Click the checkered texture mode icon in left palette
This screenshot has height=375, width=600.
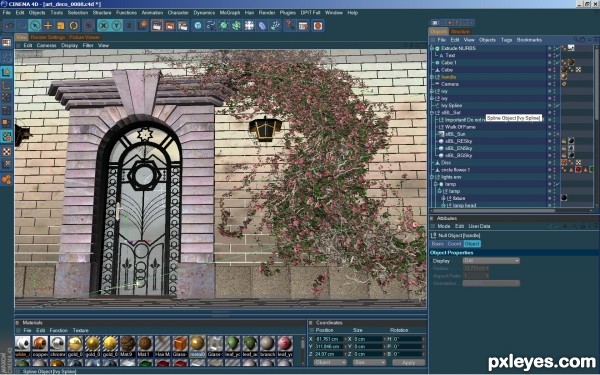point(7,152)
